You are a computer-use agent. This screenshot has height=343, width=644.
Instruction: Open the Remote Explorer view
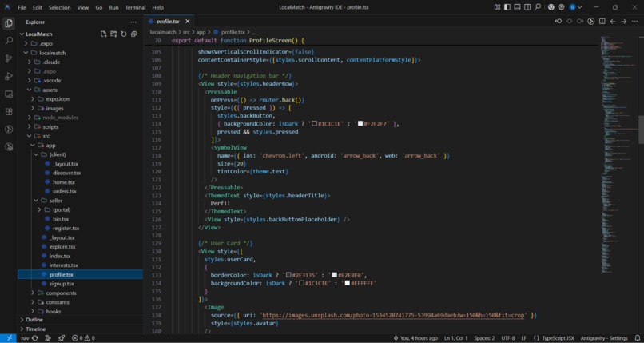coord(9,94)
